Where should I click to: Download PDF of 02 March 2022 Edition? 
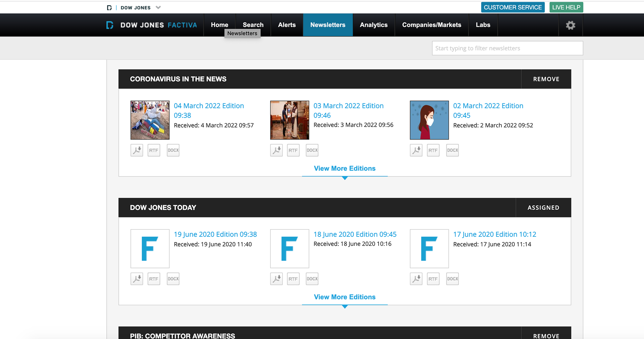pyautogui.click(x=416, y=150)
